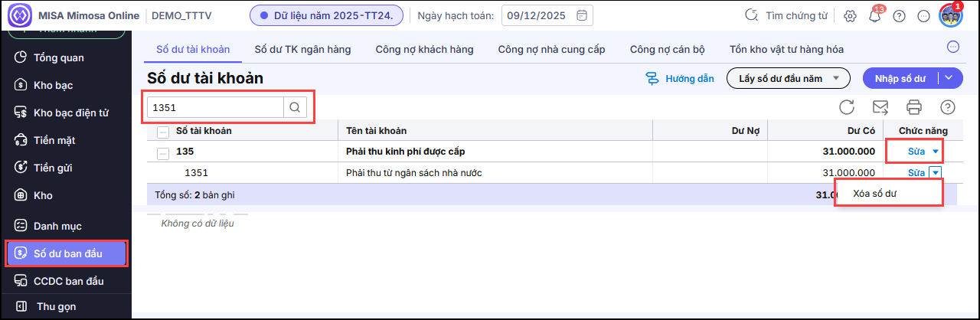Click account number 1351 cell
The height and width of the screenshot is (320, 980).
pos(196,173)
